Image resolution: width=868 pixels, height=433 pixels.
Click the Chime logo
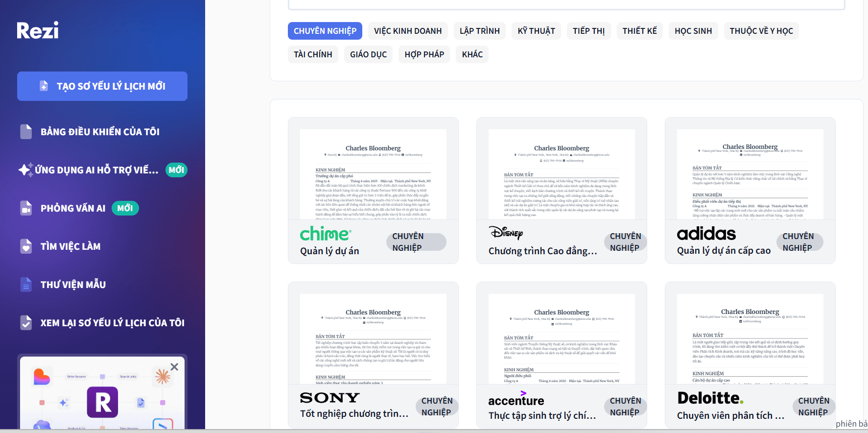(x=326, y=234)
